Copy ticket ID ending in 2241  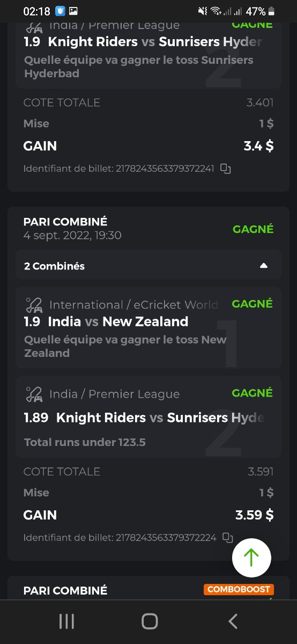pos(226,169)
